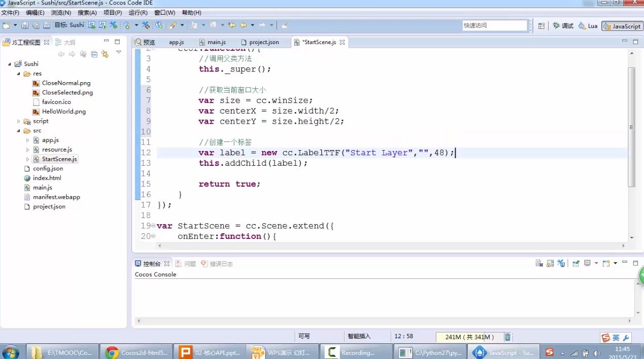Expand the script folder in tree

[x=19, y=121]
